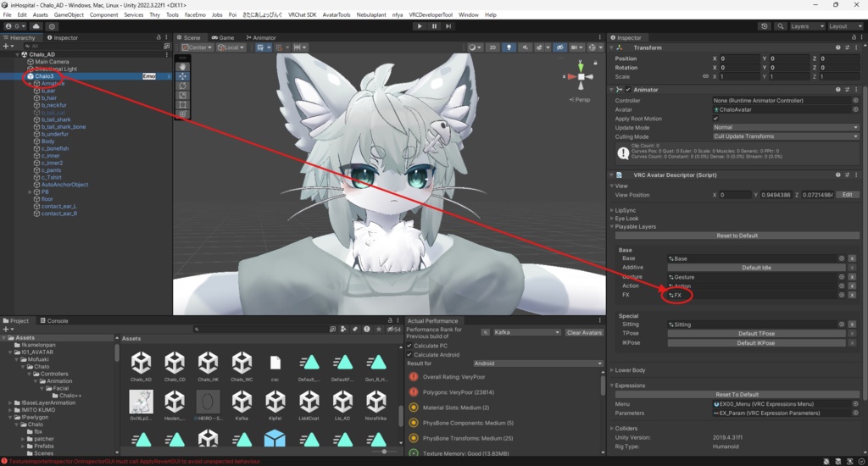Toggle the Apply Root Motion checkbox
This screenshot has width=868, height=466.
[x=715, y=119]
